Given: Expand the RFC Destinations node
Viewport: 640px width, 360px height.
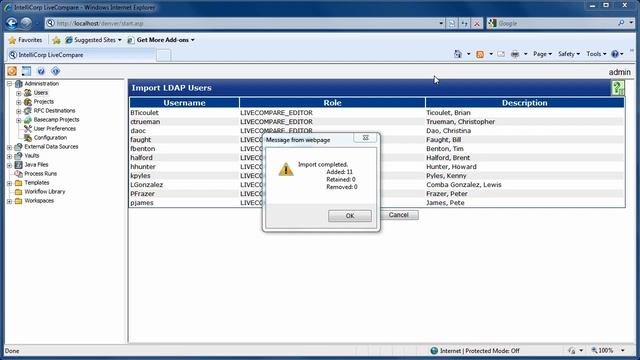Looking at the screenshot, I should pyautogui.click(x=18, y=111).
